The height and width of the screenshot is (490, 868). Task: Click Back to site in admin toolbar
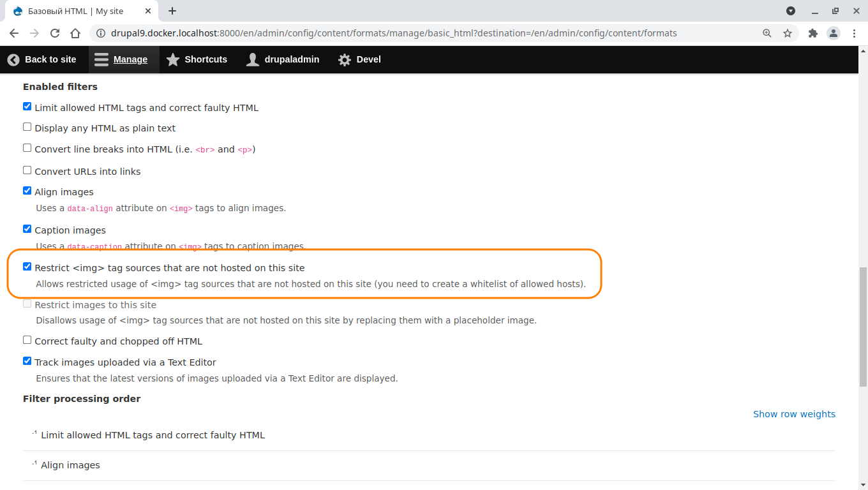pyautogui.click(x=42, y=59)
